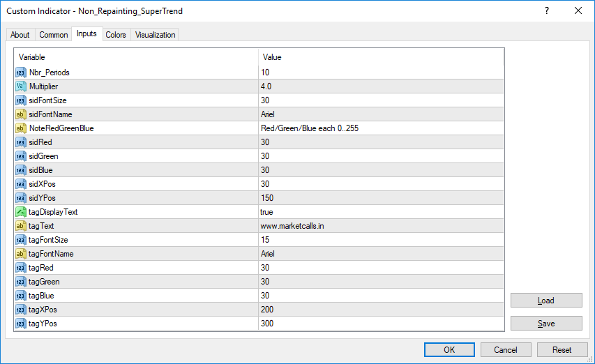Save the input settings with Save button
The width and height of the screenshot is (595, 364).
tap(546, 324)
